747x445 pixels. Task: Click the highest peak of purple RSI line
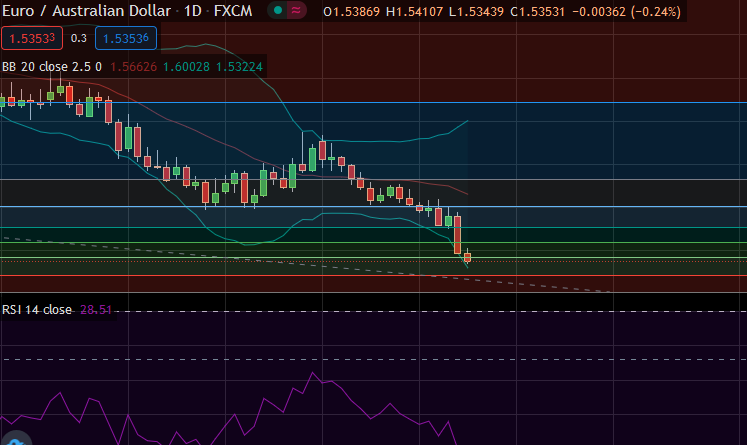coord(316,374)
